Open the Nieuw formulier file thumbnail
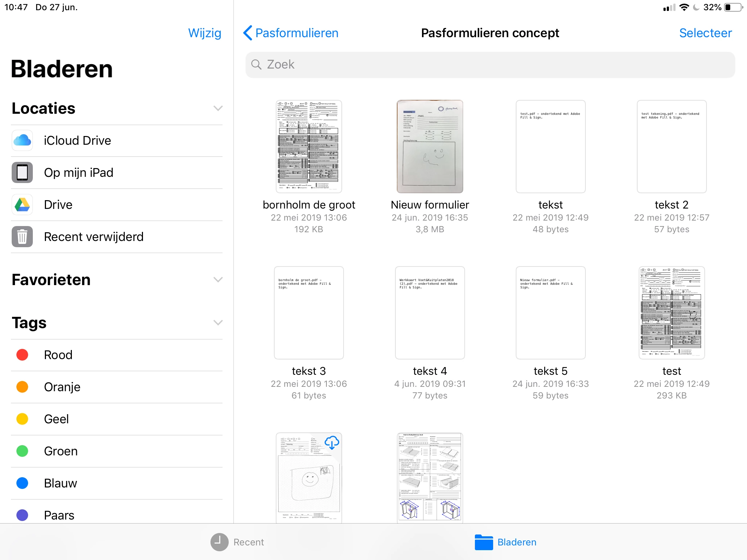The height and width of the screenshot is (560, 747). tap(430, 147)
